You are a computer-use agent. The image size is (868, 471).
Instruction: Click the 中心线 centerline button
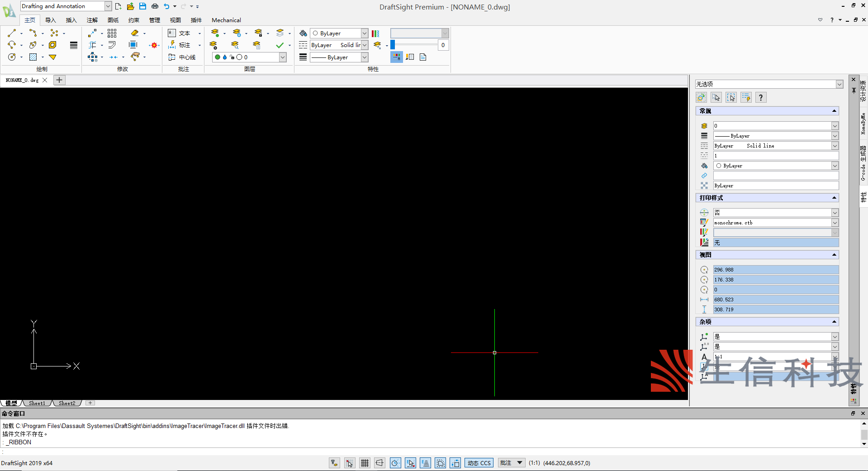click(x=182, y=57)
